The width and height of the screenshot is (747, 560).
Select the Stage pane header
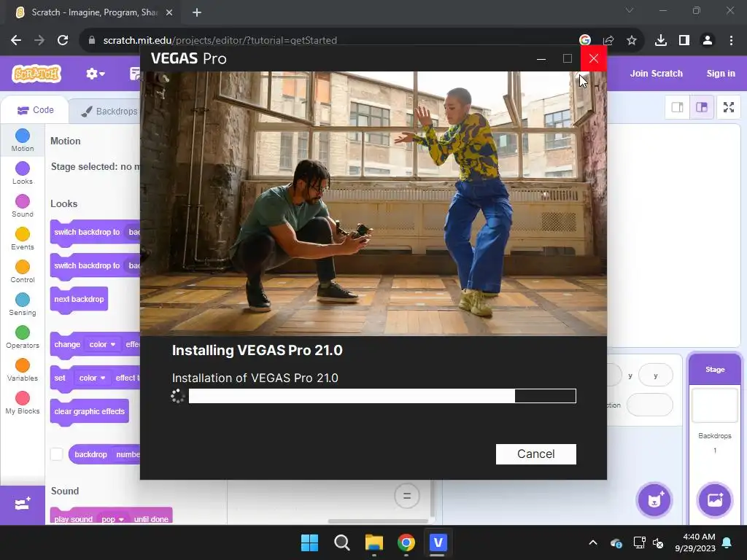(x=715, y=370)
